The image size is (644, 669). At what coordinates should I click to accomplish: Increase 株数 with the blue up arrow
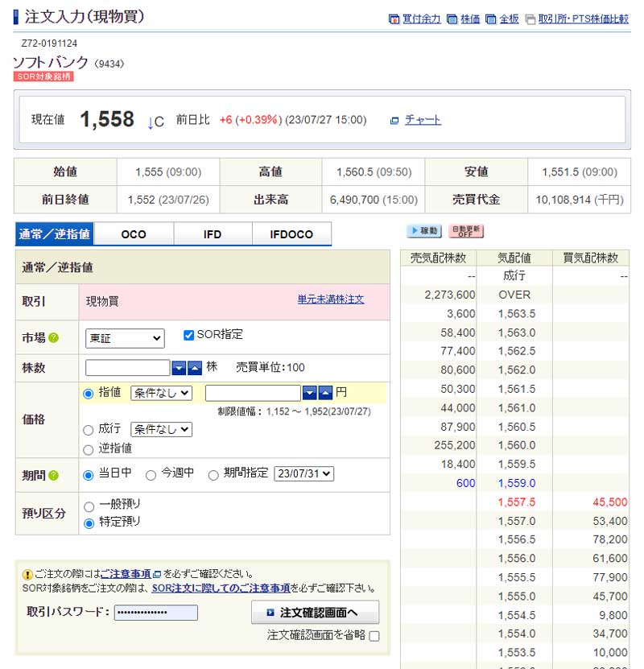pos(195,368)
